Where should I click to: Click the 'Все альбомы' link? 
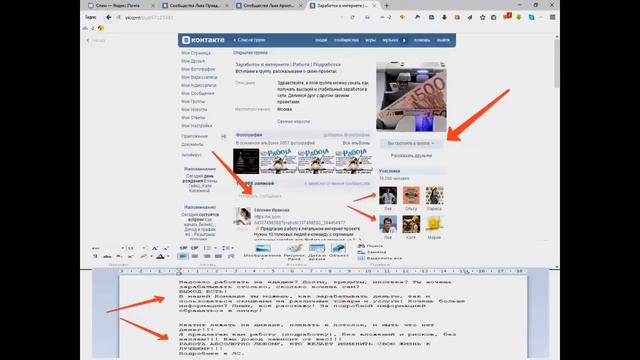coord(356,143)
